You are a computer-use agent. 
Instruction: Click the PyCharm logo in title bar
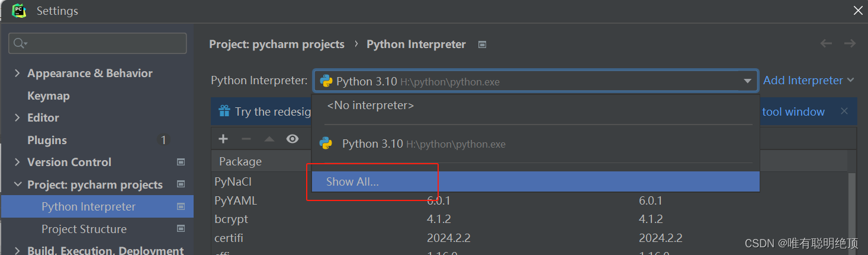point(18,11)
